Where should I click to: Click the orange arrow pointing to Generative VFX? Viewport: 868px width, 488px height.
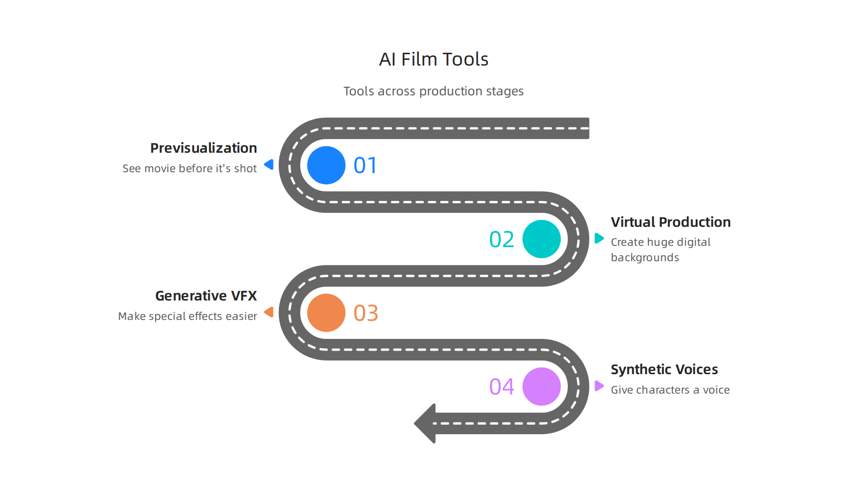click(269, 312)
